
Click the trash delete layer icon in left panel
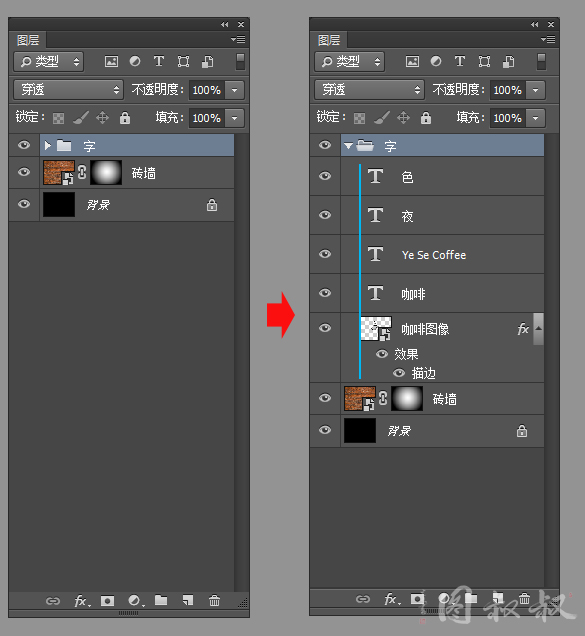pyautogui.click(x=214, y=600)
